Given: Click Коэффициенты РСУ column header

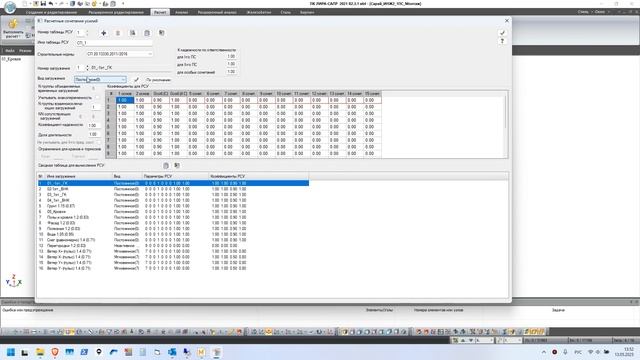Looking at the screenshot, I should (x=258, y=176).
